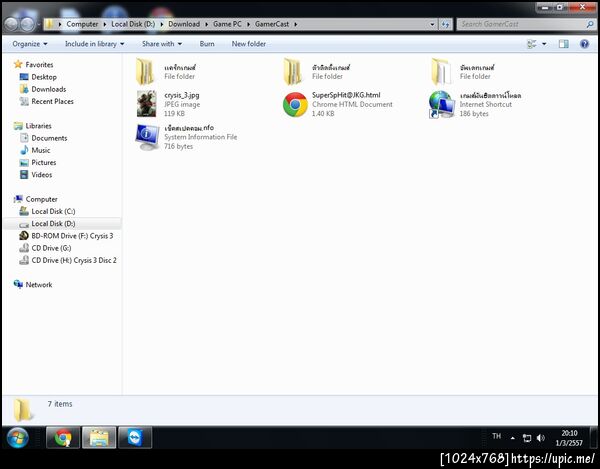600x469 pixels.
Task: Click the Forward navigation arrow
Action: (x=27, y=24)
